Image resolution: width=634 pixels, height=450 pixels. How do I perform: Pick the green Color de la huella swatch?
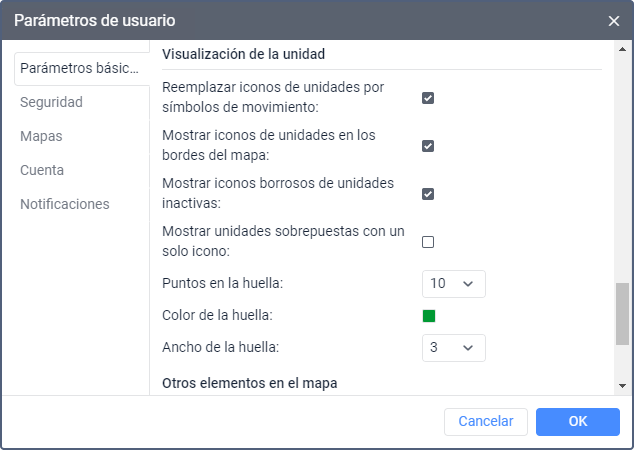pyautogui.click(x=429, y=316)
